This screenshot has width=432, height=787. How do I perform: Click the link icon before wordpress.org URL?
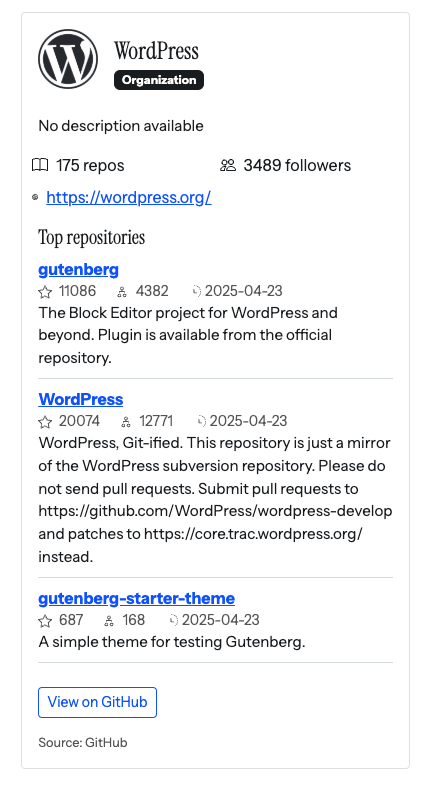point(35,197)
